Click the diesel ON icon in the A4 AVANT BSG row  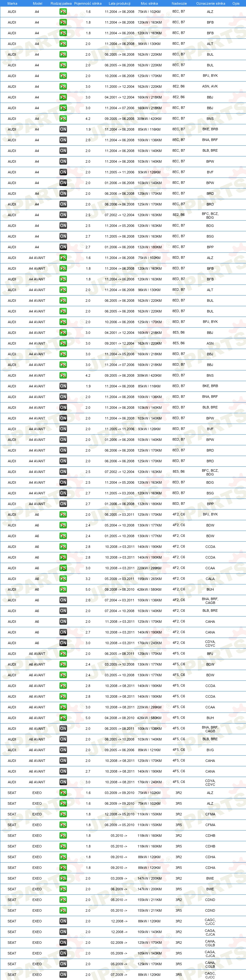[63, 493]
